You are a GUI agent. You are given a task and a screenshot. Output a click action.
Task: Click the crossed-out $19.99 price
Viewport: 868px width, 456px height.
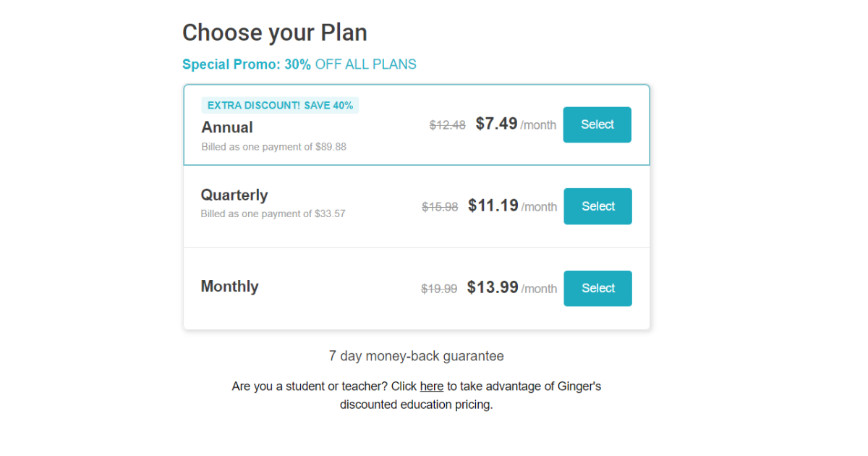(x=439, y=289)
